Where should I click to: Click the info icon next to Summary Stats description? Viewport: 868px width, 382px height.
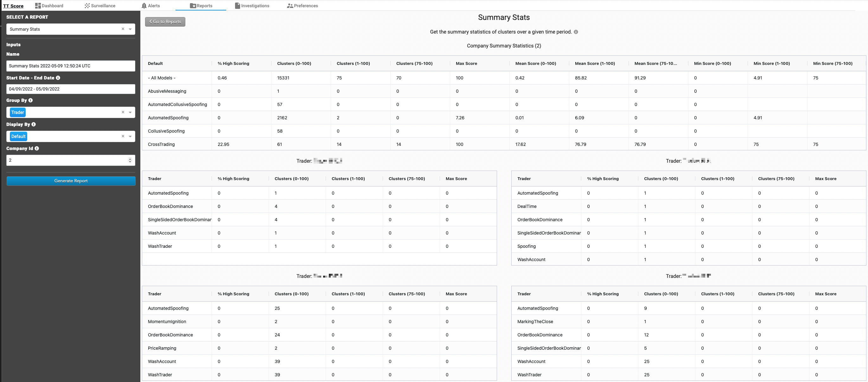(576, 32)
